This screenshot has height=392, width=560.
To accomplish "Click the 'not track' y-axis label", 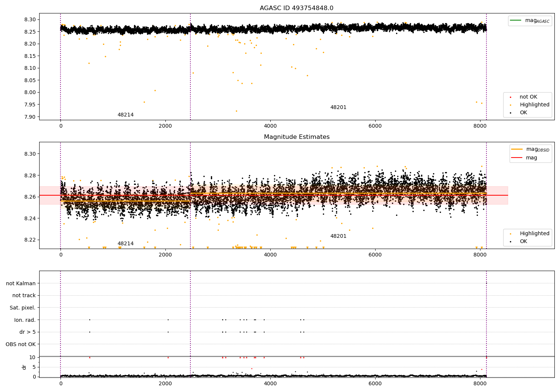I will [24, 296].
